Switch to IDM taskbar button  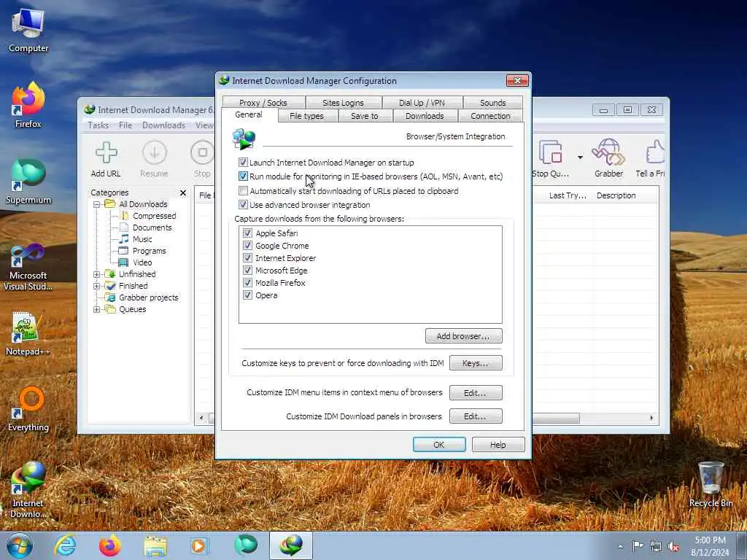click(291, 545)
